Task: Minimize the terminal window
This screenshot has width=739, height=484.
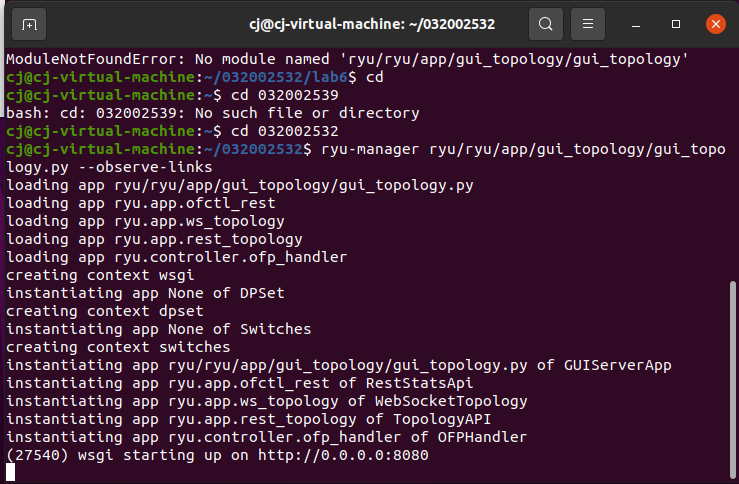Action: (636, 24)
